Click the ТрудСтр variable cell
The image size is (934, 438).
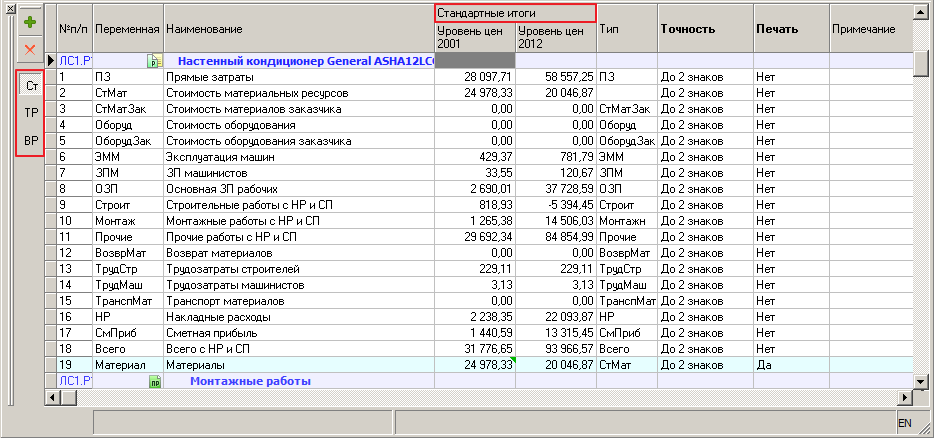click(127, 269)
